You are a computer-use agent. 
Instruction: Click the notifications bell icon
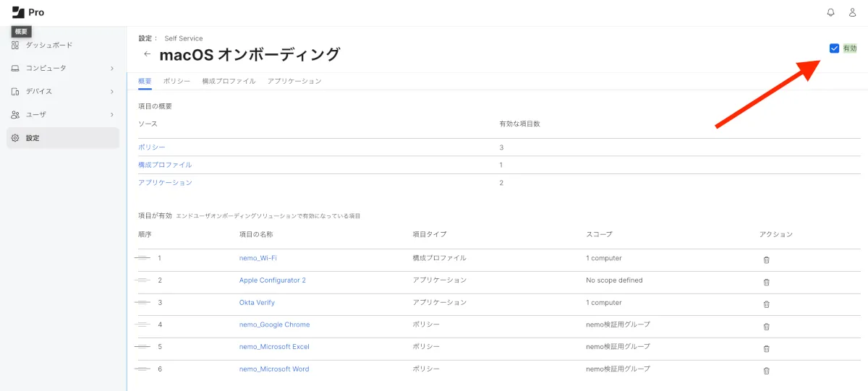(x=830, y=12)
